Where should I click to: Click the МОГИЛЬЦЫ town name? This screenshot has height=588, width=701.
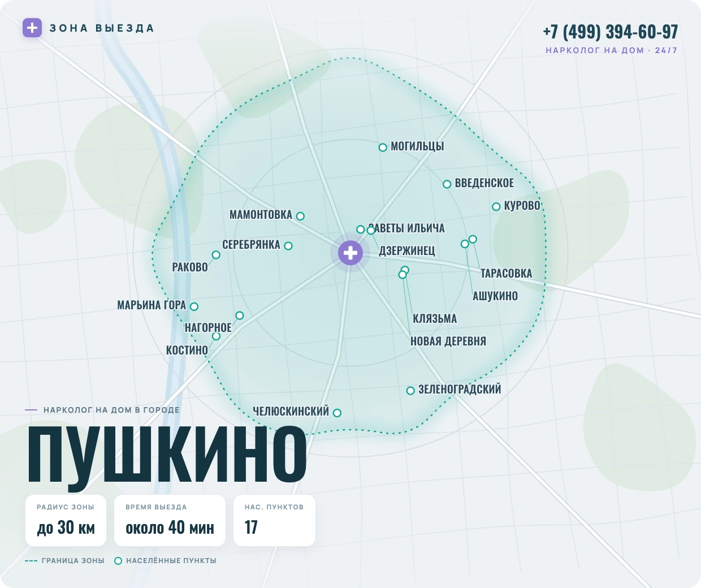pyautogui.click(x=417, y=146)
